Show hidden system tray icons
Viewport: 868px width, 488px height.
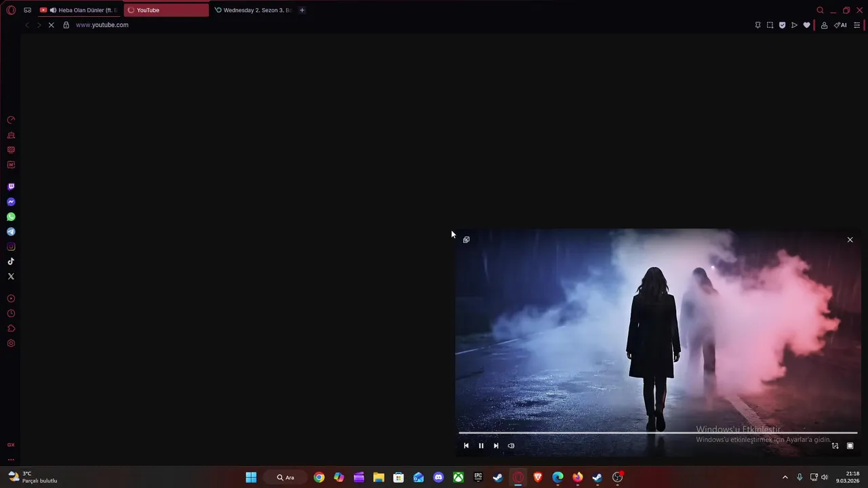tap(785, 477)
